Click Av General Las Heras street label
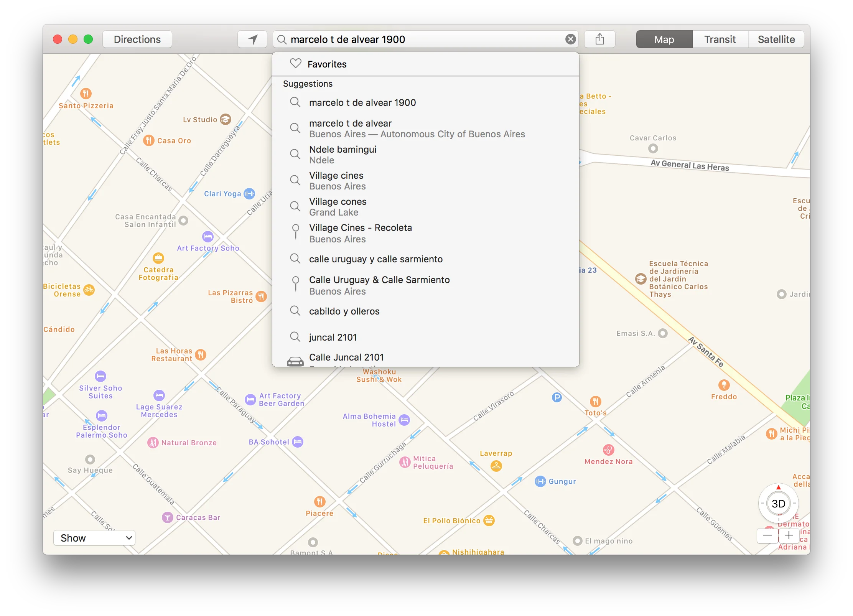This screenshot has height=616, width=853. 690,165
